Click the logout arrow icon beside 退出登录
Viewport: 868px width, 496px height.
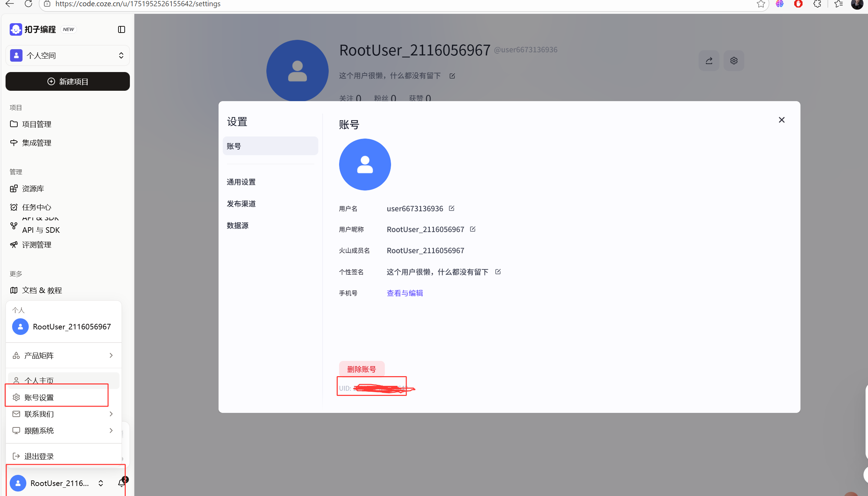pos(16,456)
